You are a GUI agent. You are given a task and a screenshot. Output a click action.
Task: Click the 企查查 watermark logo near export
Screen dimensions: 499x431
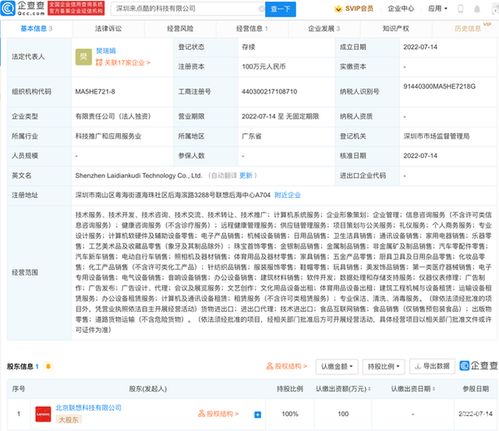point(478,366)
